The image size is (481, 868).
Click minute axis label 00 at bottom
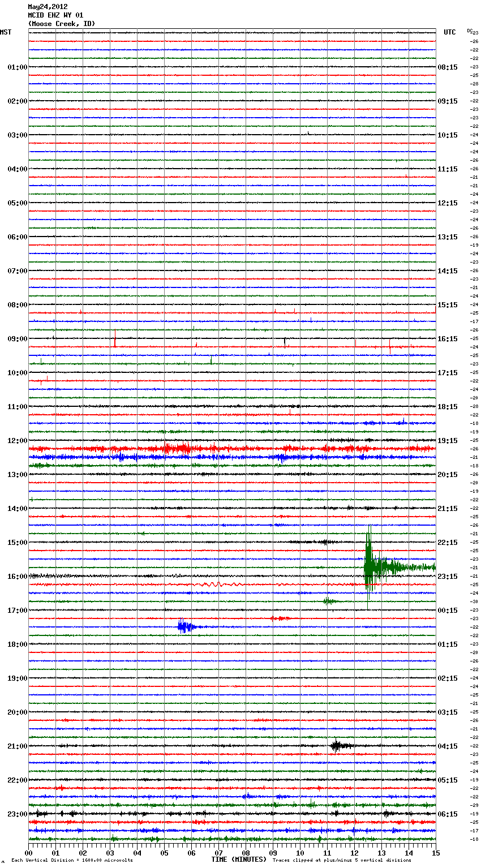[x=28, y=853]
